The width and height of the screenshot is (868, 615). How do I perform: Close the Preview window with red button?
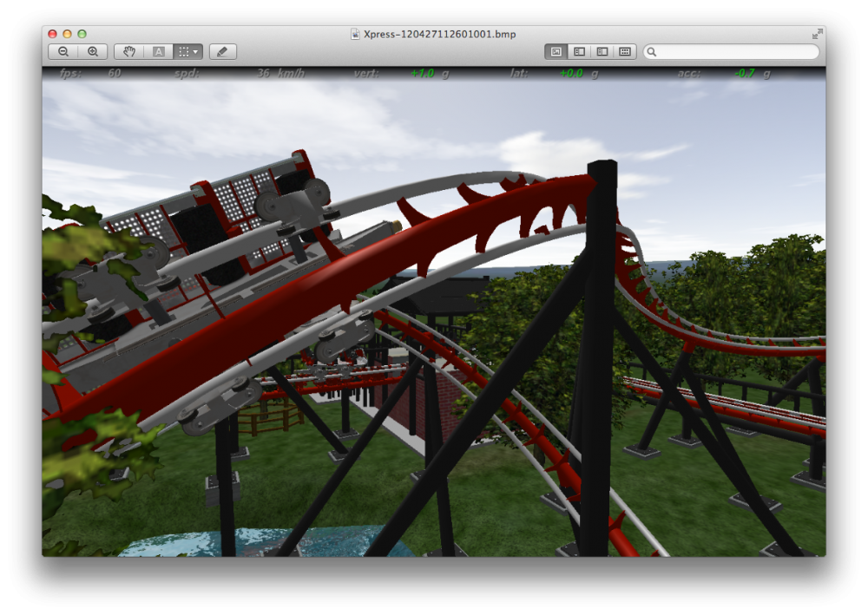[52, 34]
